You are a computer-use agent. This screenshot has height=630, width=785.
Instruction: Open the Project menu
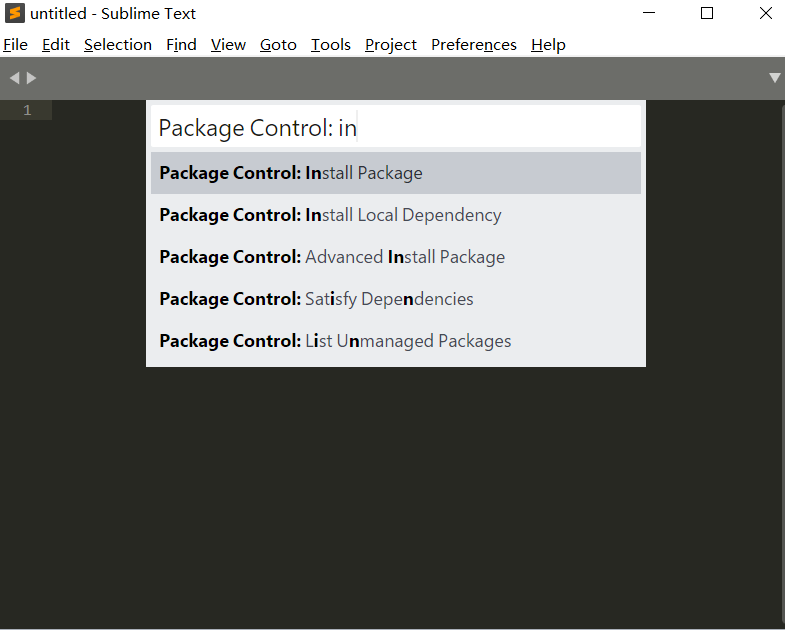coord(391,45)
